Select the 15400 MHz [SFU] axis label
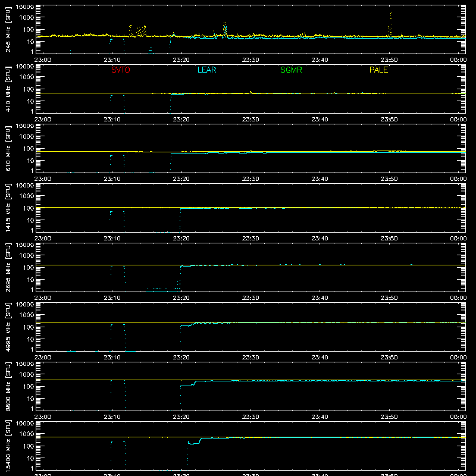 tap(8, 446)
